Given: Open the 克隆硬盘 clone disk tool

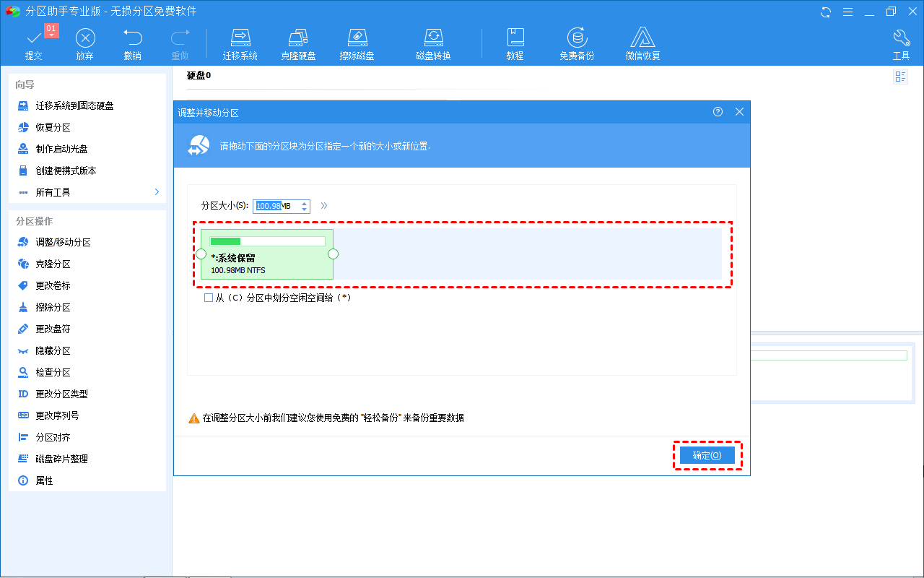Looking at the screenshot, I should [x=298, y=43].
